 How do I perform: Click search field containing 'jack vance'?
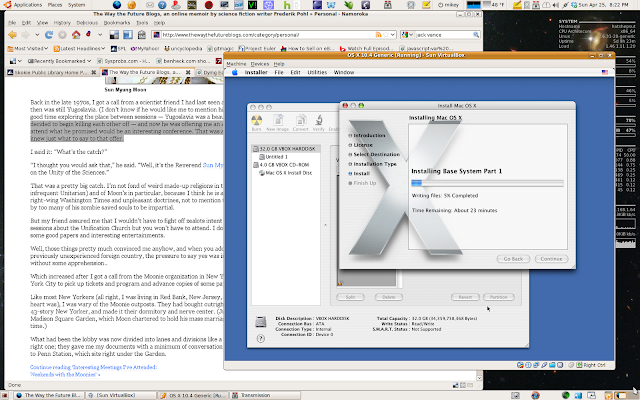443,35
